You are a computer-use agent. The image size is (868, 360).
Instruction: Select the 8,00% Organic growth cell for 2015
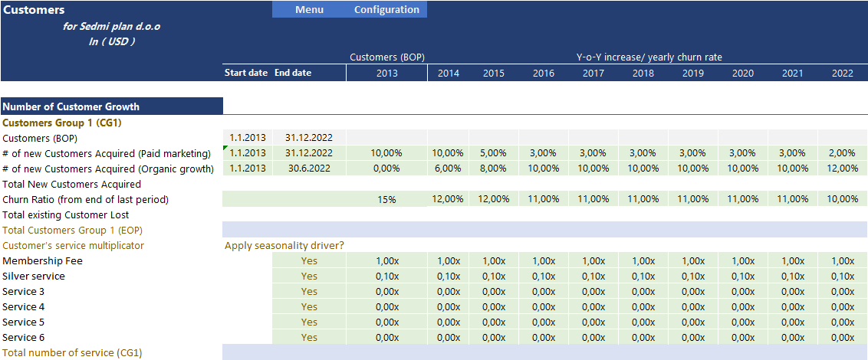coord(494,169)
